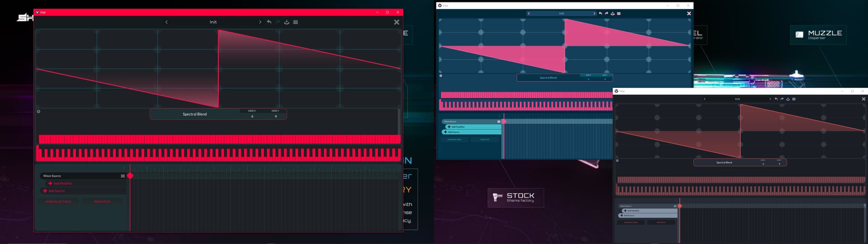Screen dimensions: 868x244
Task: Open hamburger menu beside preset name, red window
Action: (x=296, y=22)
